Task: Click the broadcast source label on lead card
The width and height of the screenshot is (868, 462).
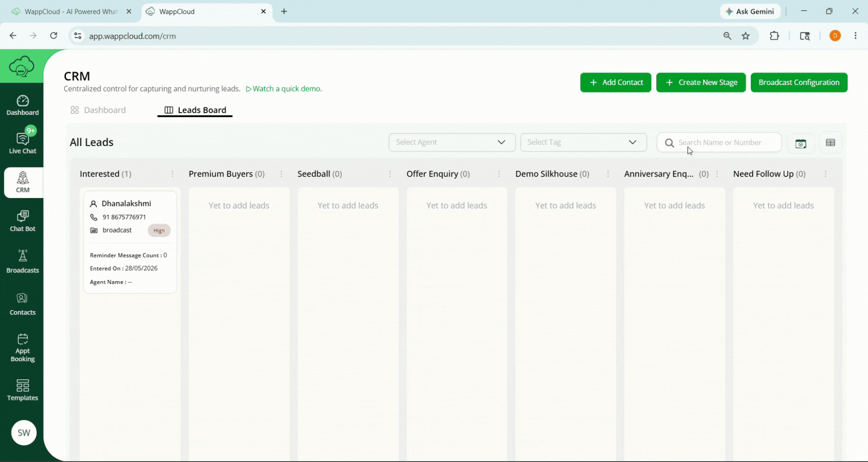Action: (117, 230)
